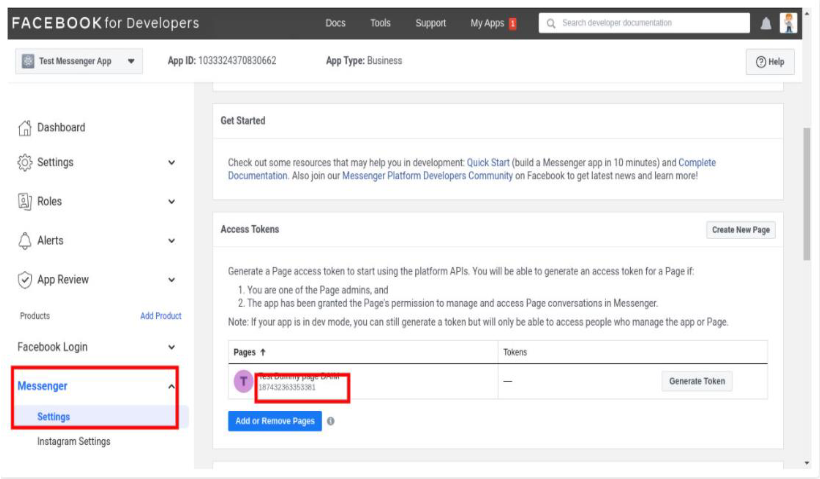Open the Docs menu
The image size is (820, 479).
(335, 23)
